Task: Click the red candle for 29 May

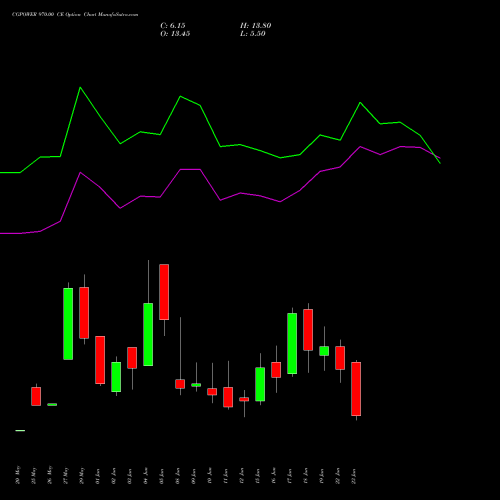Action: [x=84, y=313]
